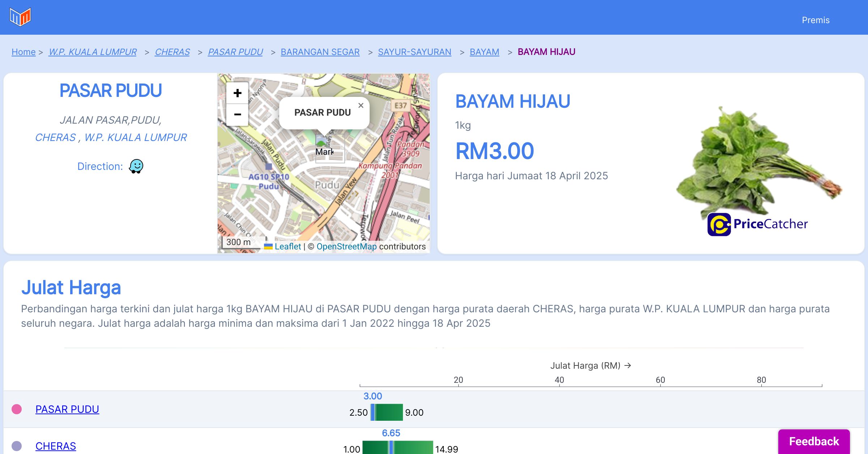Zoom in on the map
Image resolution: width=868 pixels, height=454 pixels.
[237, 93]
